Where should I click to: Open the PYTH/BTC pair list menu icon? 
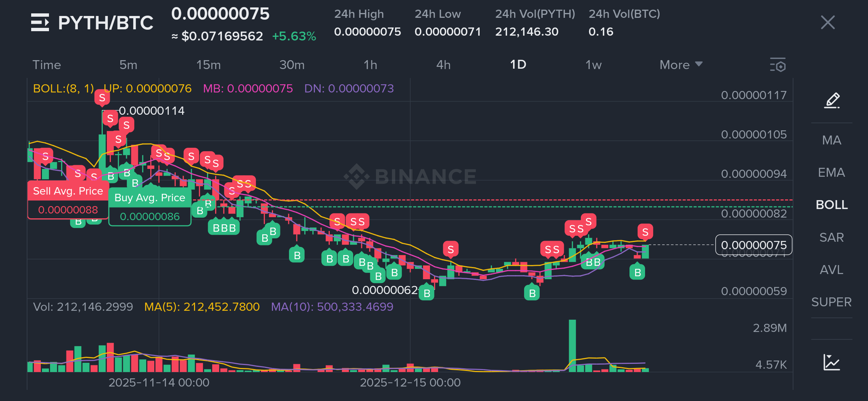pos(40,23)
